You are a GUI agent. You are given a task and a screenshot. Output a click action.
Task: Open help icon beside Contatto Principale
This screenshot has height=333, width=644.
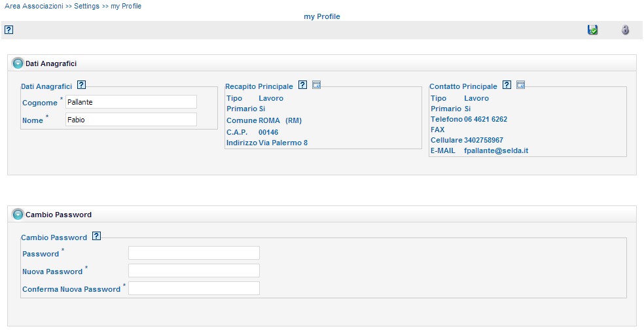pyautogui.click(x=507, y=84)
